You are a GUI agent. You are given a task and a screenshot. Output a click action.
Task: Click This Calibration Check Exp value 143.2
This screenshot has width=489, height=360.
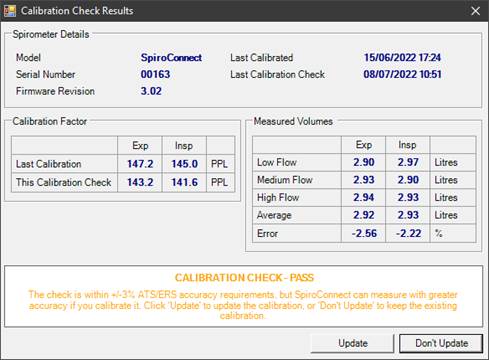[140, 182]
